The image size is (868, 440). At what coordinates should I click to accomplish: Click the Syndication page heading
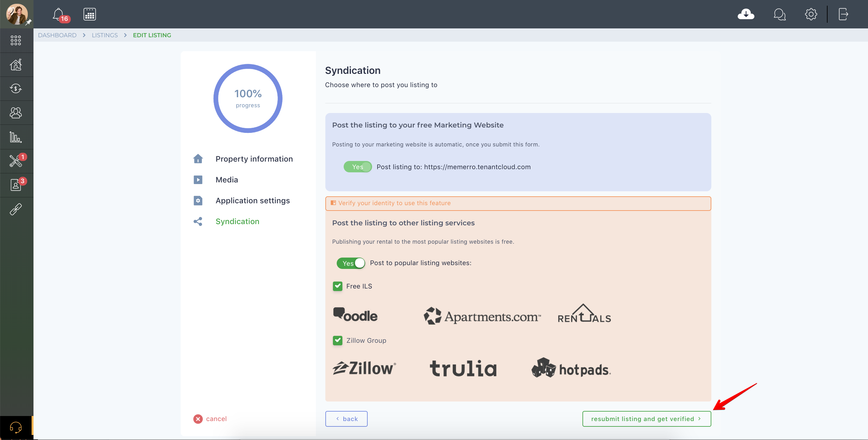[353, 70]
